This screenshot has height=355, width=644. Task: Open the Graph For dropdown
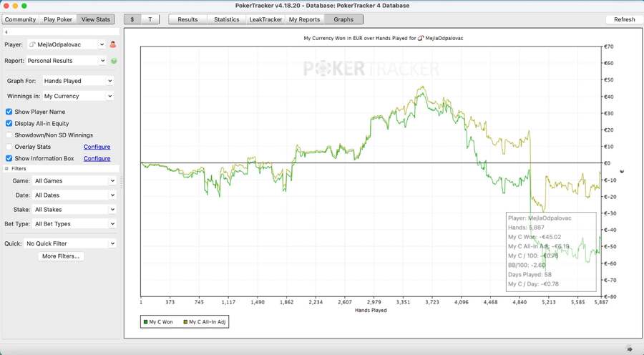pos(77,81)
